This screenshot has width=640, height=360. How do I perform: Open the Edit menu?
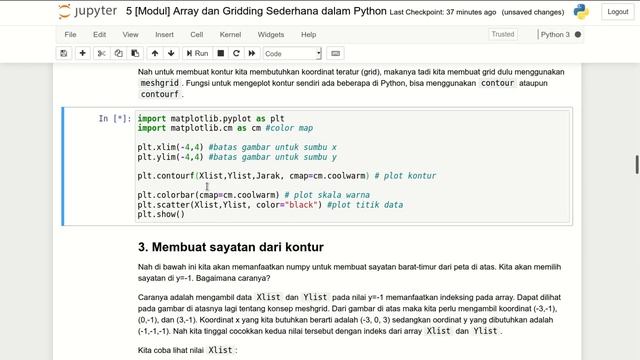point(99,35)
